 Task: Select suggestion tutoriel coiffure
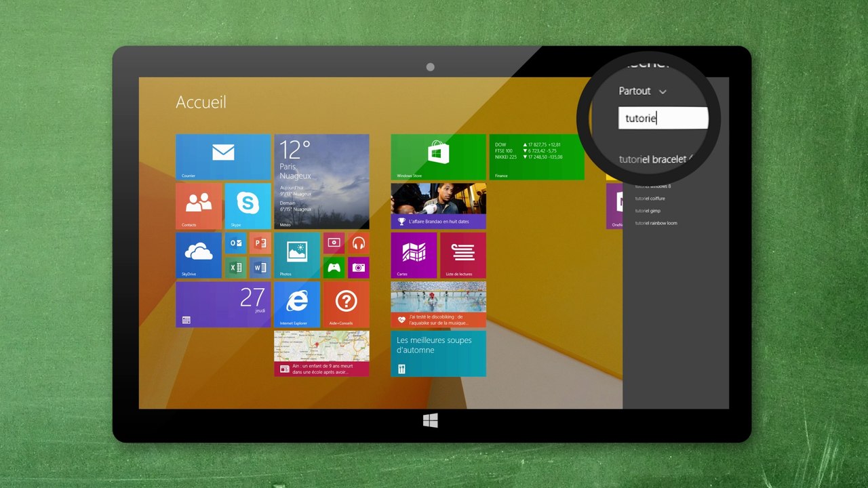(650, 199)
